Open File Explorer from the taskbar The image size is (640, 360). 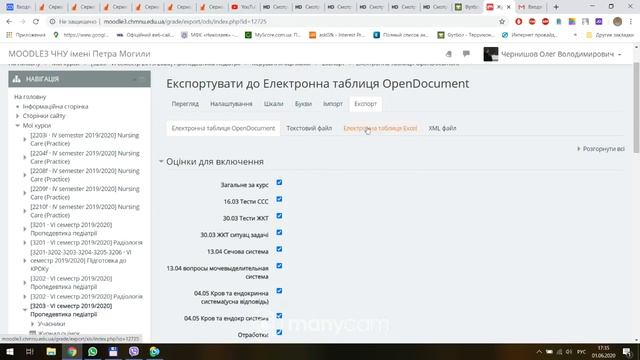51,351
